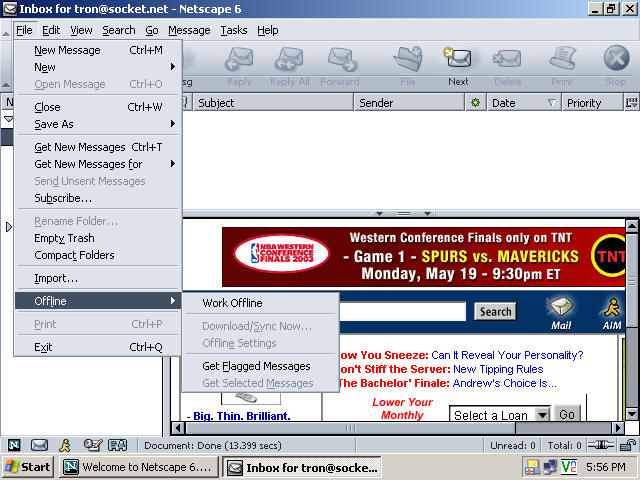640x480 pixels.
Task: Click the horizontal scrollbar thumb in message pane
Action: pos(351,428)
